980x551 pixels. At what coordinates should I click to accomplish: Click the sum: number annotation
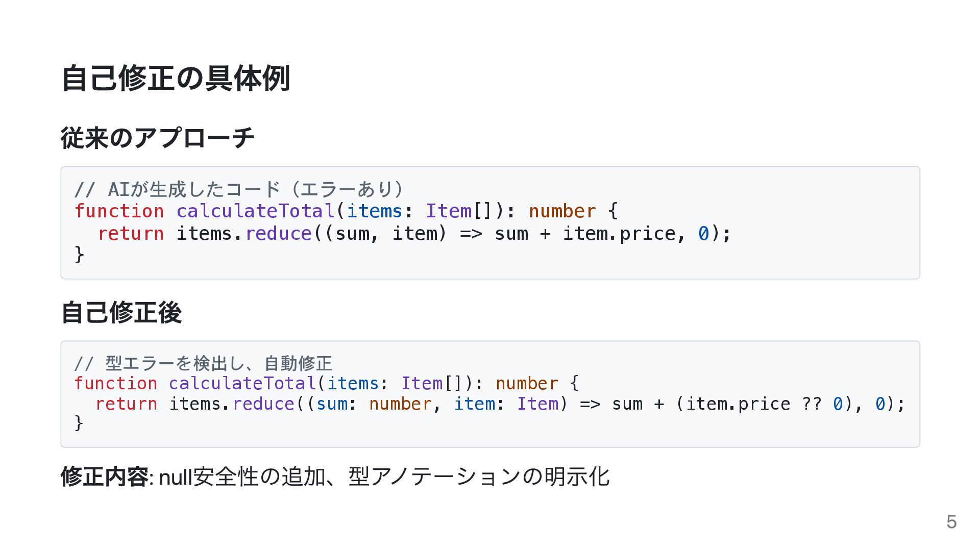(374, 404)
